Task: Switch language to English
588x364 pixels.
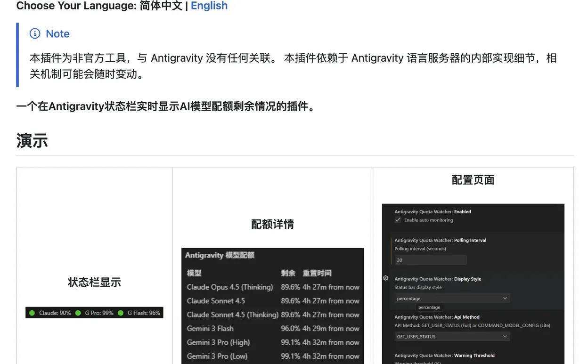Action: point(209,6)
